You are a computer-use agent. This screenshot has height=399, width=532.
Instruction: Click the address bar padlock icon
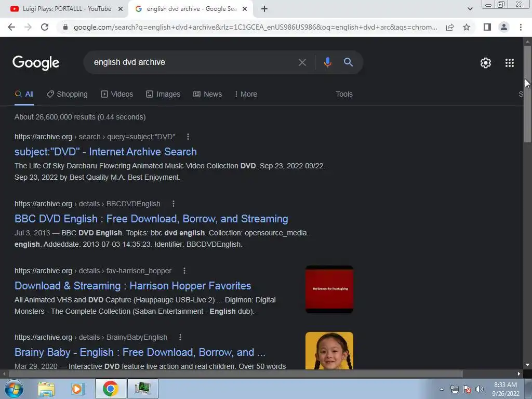click(65, 27)
